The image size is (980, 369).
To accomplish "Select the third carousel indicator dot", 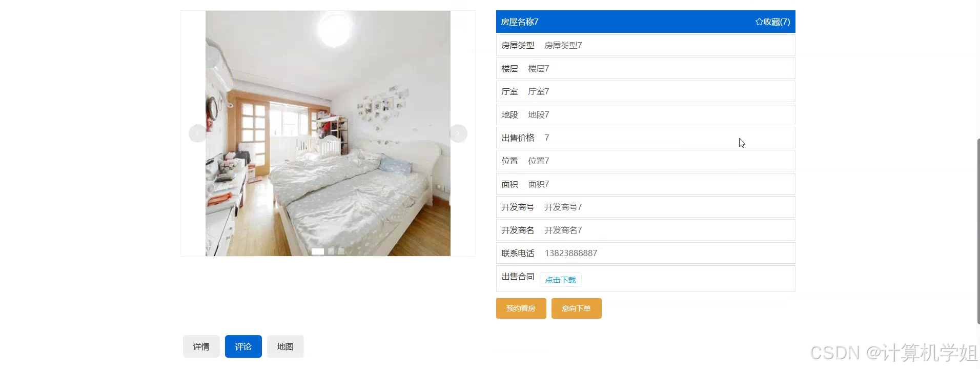I will pos(341,251).
